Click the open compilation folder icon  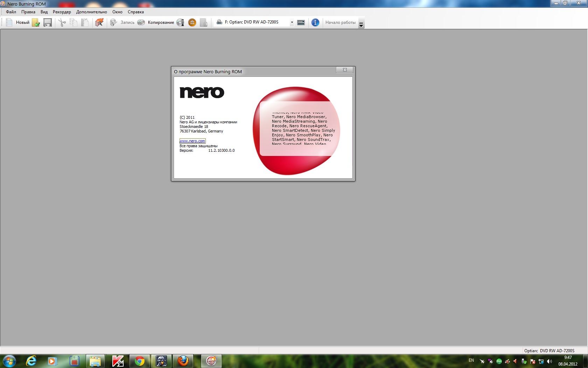[36, 22]
